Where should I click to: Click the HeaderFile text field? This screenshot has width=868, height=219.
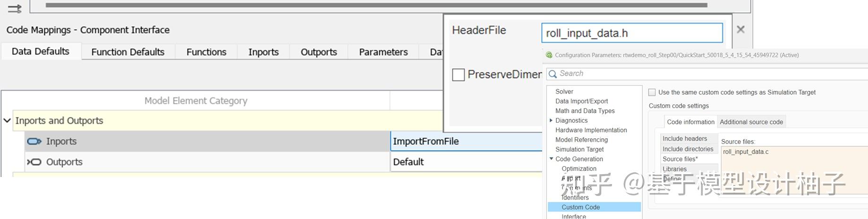click(x=631, y=33)
